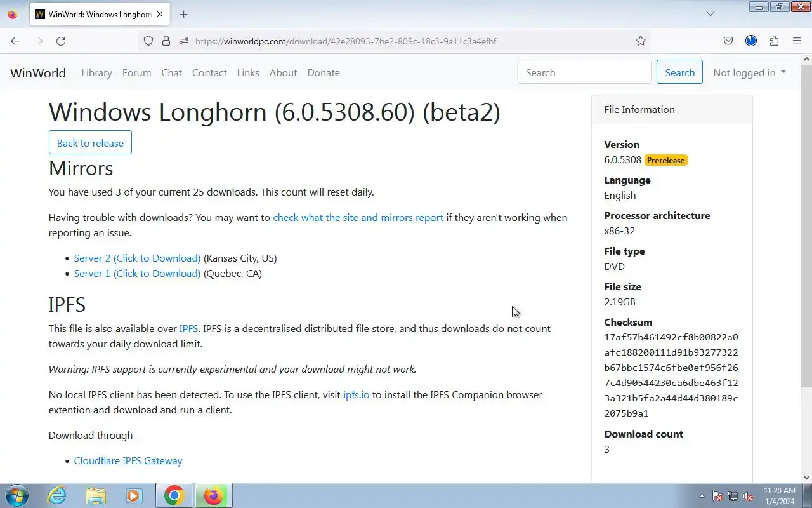Open the Forum menu item
812x508 pixels.
pyautogui.click(x=136, y=72)
